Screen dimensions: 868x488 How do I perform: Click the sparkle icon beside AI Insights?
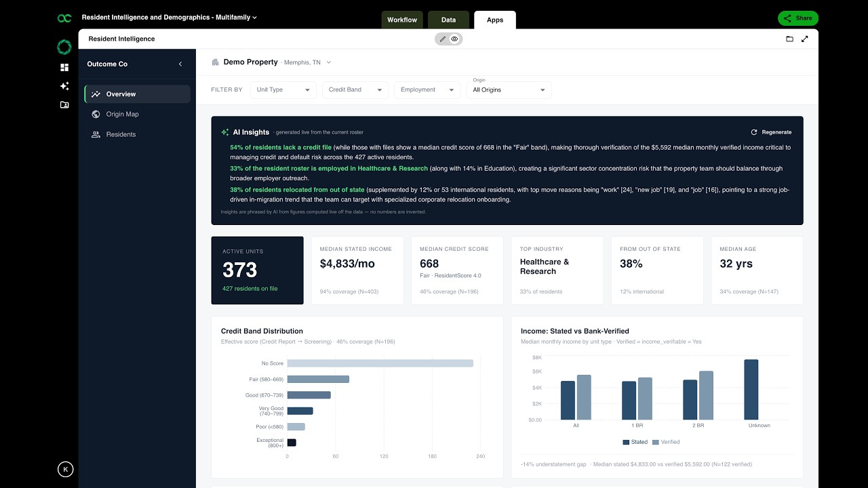[x=225, y=132]
